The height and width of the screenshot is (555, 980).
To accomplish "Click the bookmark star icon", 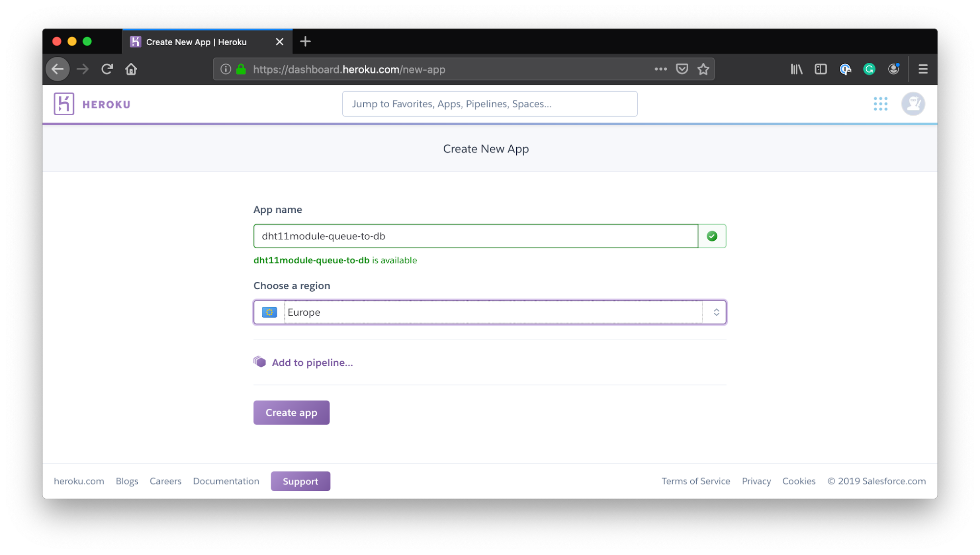I will point(704,69).
